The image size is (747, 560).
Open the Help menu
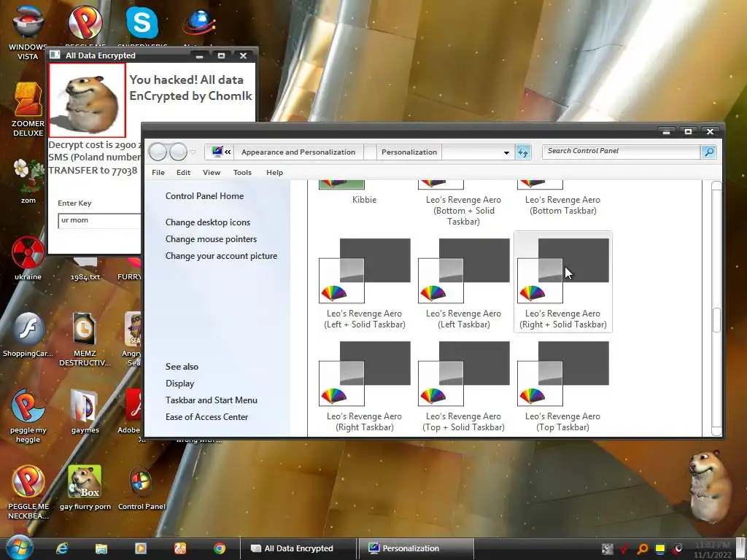(x=274, y=172)
